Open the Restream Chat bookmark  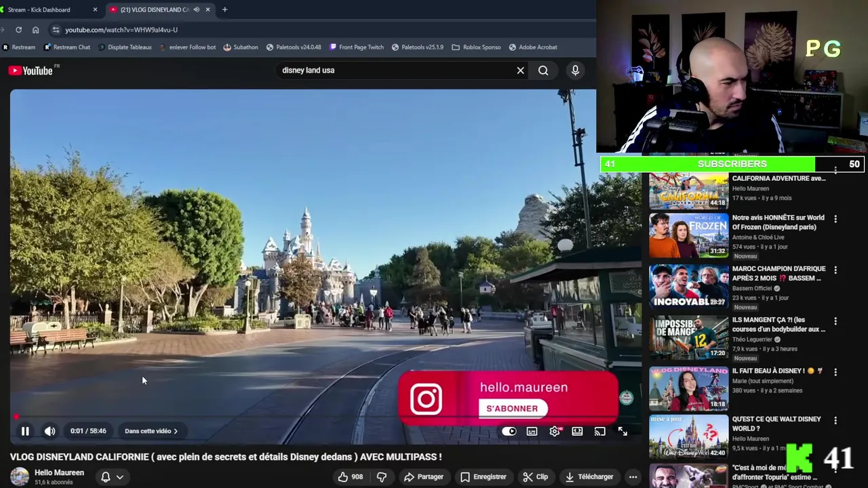(67, 47)
